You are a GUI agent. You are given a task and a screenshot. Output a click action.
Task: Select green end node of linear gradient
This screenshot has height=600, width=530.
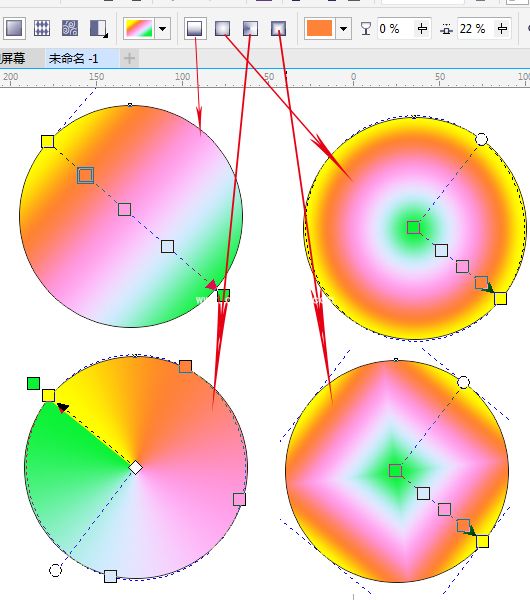click(223, 295)
